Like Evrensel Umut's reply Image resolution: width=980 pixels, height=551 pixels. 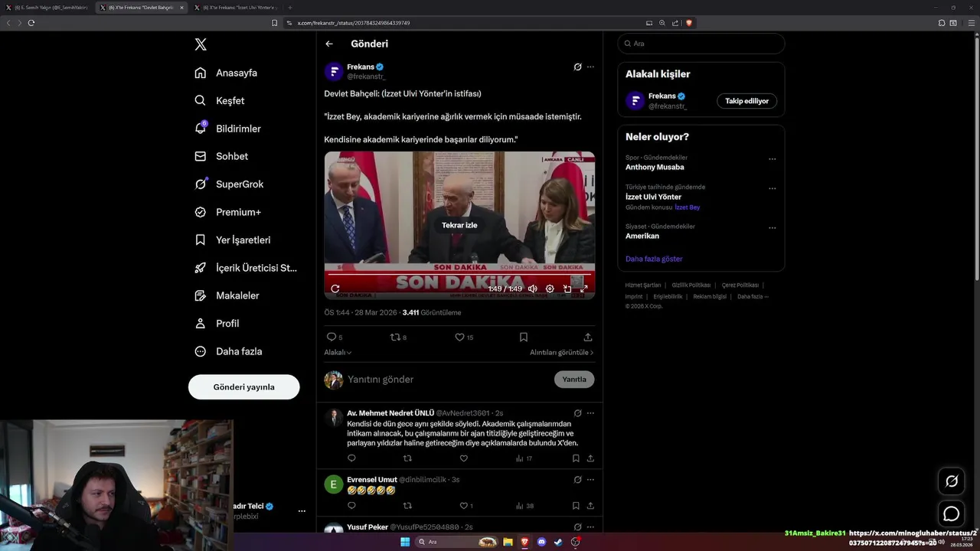(465, 506)
